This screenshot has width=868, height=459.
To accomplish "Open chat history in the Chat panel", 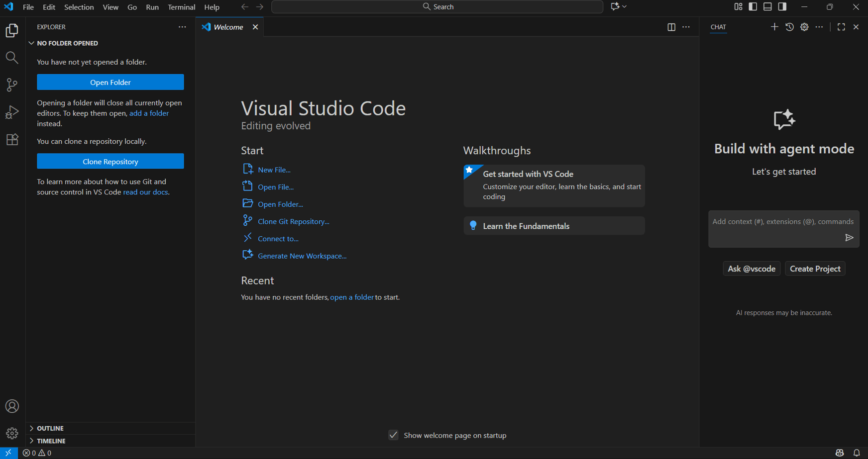I will 789,27.
